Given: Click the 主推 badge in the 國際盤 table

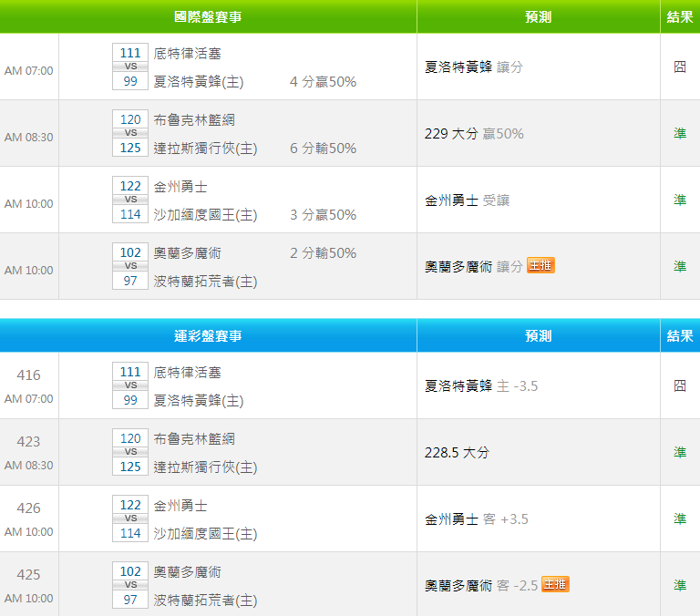Looking at the screenshot, I should pyautogui.click(x=540, y=265).
